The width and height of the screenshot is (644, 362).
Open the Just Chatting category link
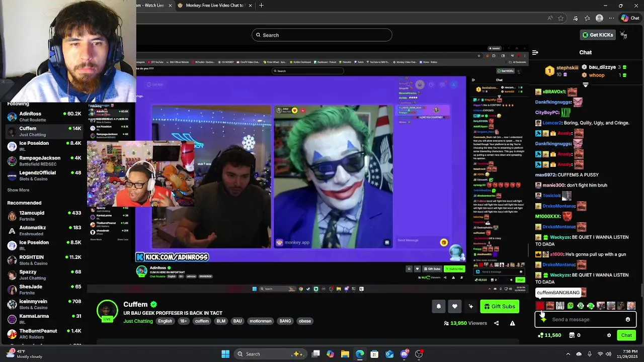(138, 321)
